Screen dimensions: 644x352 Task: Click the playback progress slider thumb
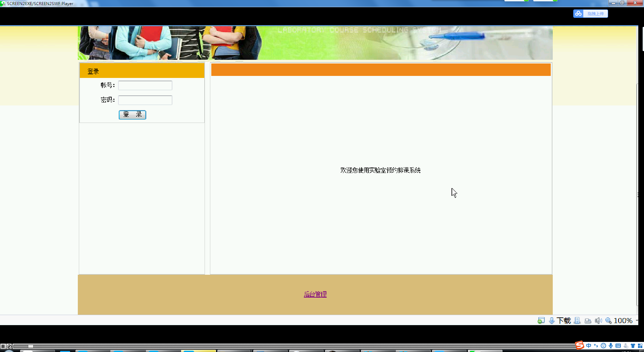point(31,346)
